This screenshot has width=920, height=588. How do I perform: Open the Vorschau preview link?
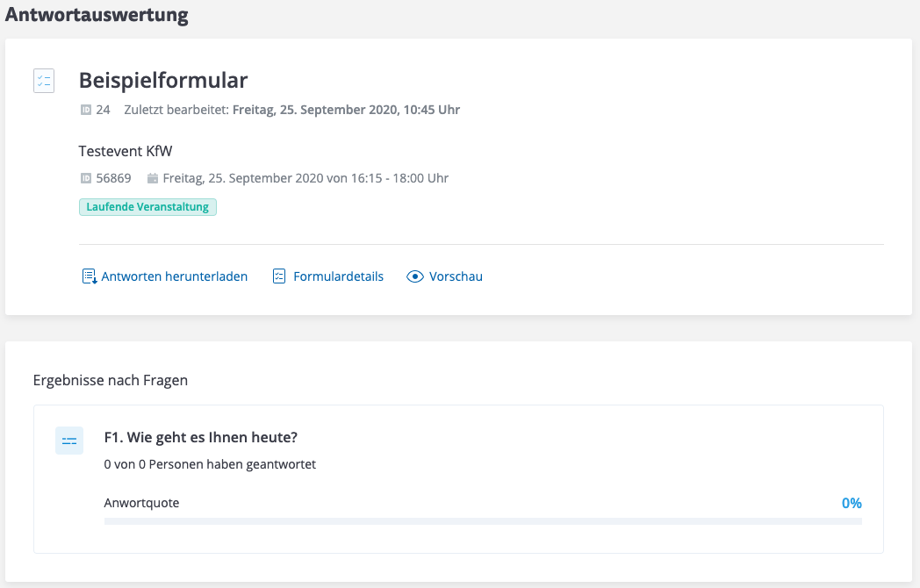[456, 276]
